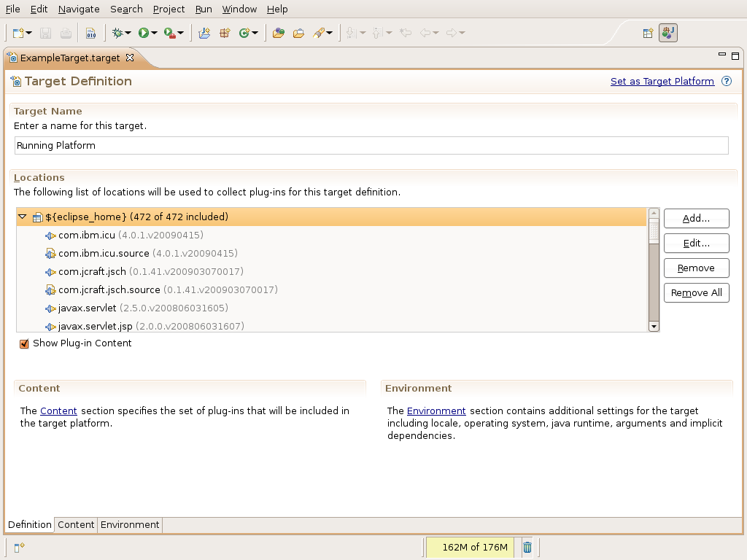Image resolution: width=747 pixels, height=560 pixels.
Task: Select the Java perspective button
Action: click(668, 33)
